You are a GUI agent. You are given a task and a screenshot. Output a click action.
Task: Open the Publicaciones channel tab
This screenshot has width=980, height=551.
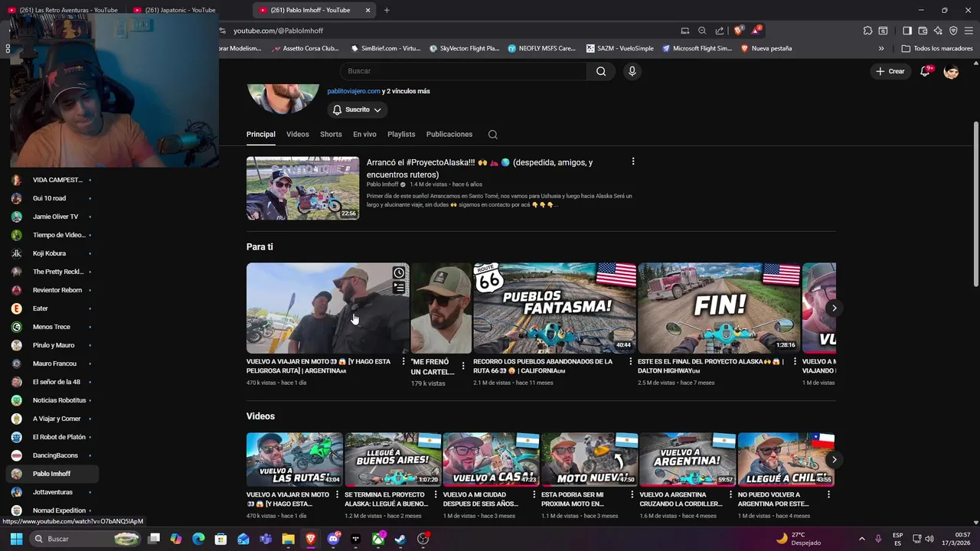click(x=449, y=135)
